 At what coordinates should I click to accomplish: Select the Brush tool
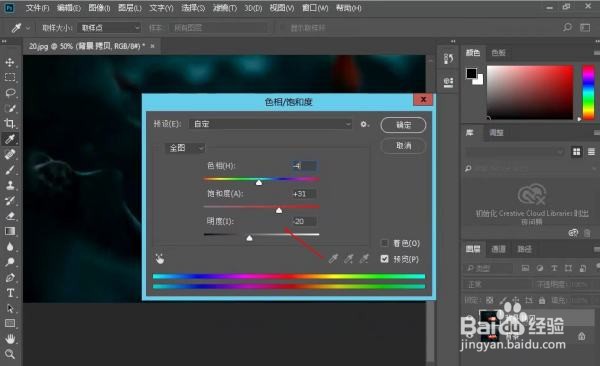(x=10, y=170)
